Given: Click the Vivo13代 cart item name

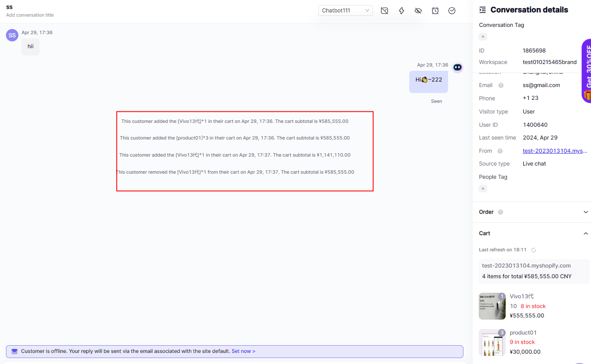Looking at the screenshot, I should pyautogui.click(x=521, y=296).
